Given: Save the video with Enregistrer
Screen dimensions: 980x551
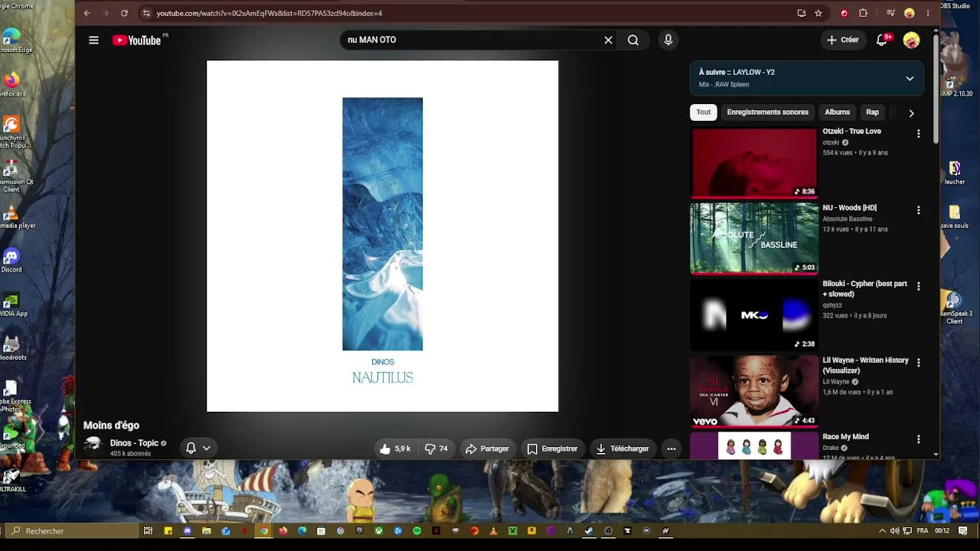Looking at the screenshot, I should [x=552, y=449].
